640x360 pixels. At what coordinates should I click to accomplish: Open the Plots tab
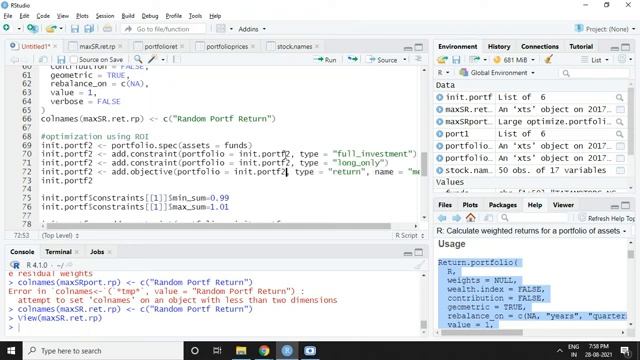470,205
